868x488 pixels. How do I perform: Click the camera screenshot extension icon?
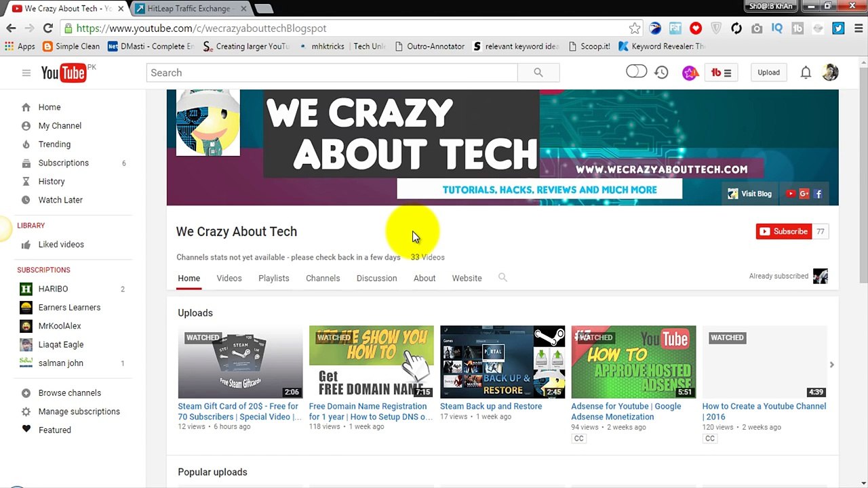(757, 28)
